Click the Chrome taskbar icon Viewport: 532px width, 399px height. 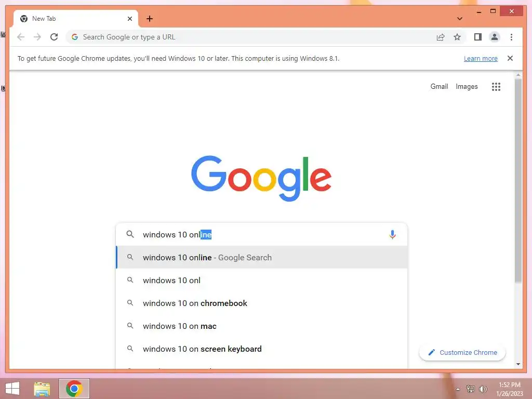coord(74,389)
